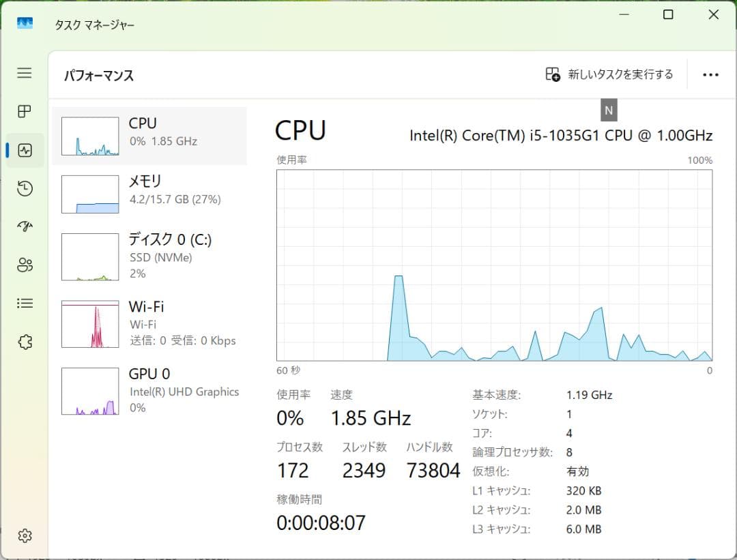This screenshot has height=560, width=737.
Task: Toggle the navigation sidebar open
Action: tap(25, 74)
